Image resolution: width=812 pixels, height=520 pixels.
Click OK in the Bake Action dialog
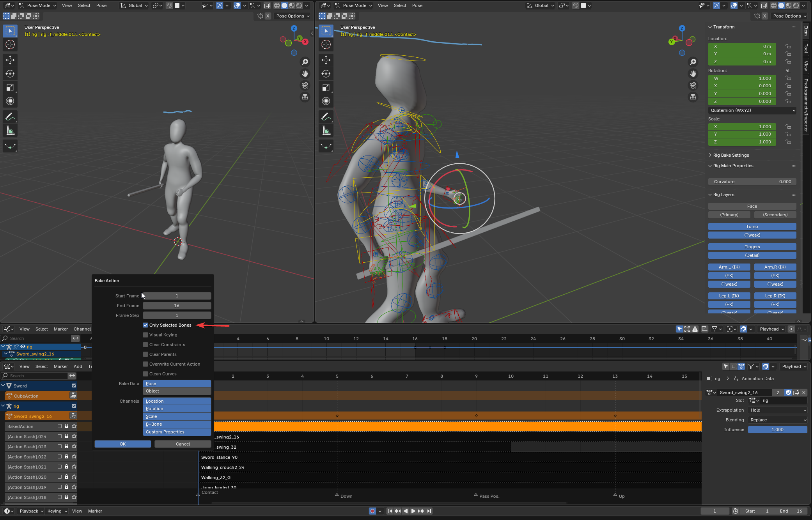tap(122, 444)
